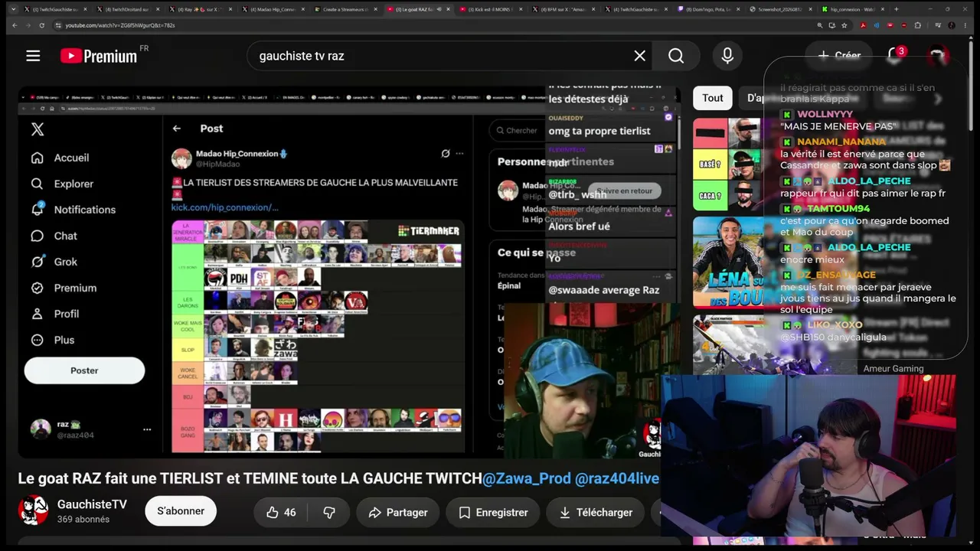Click the Poster button in the video

click(x=84, y=370)
